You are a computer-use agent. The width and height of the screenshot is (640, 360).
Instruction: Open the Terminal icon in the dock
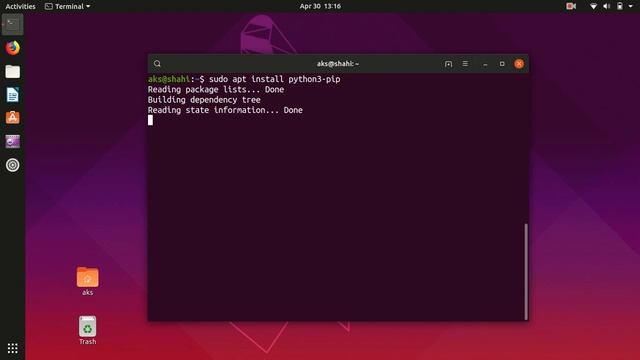pos(13,24)
